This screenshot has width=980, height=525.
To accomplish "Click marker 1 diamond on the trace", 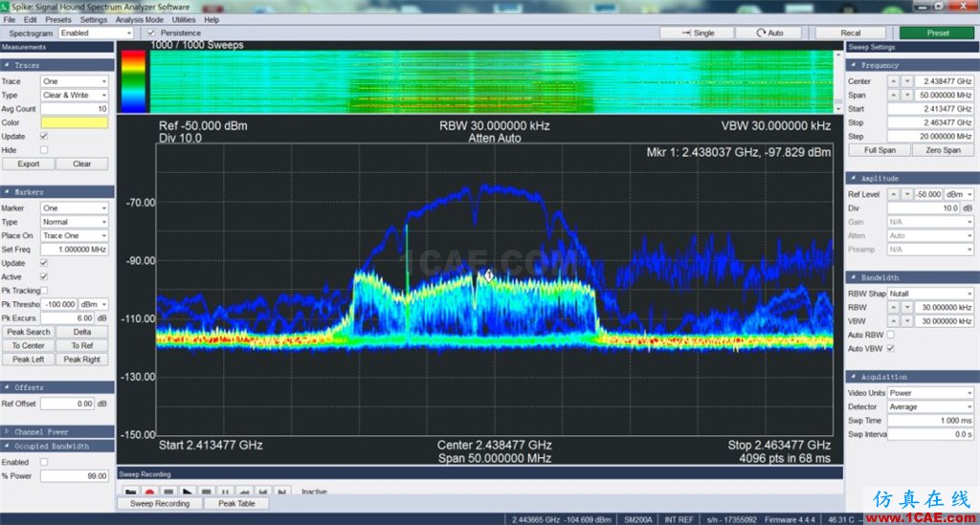I will click(489, 274).
